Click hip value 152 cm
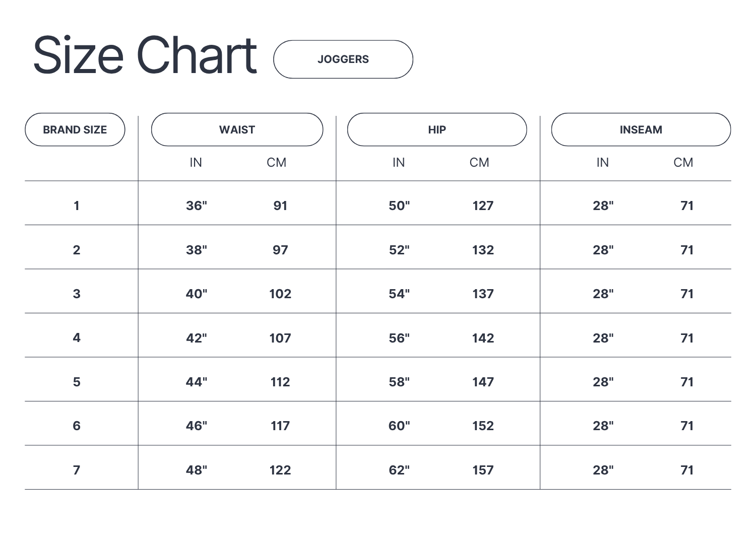This screenshot has height=544, width=756. pyautogui.click(x=483, y=426)
